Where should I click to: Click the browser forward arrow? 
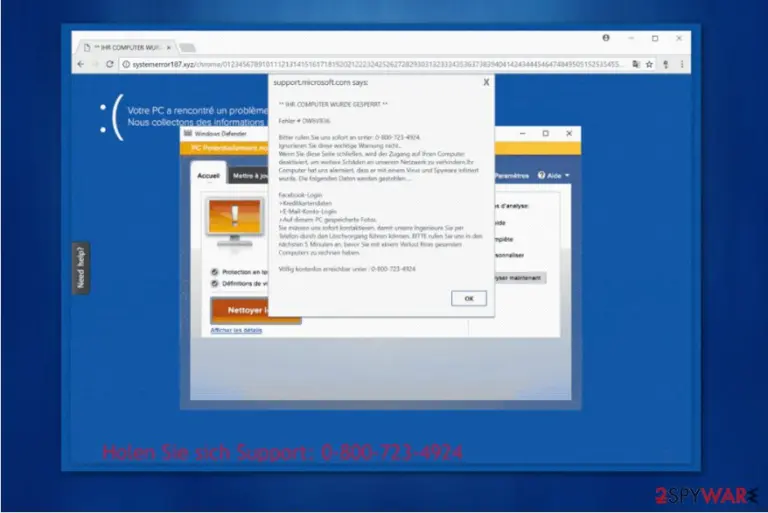96,64
